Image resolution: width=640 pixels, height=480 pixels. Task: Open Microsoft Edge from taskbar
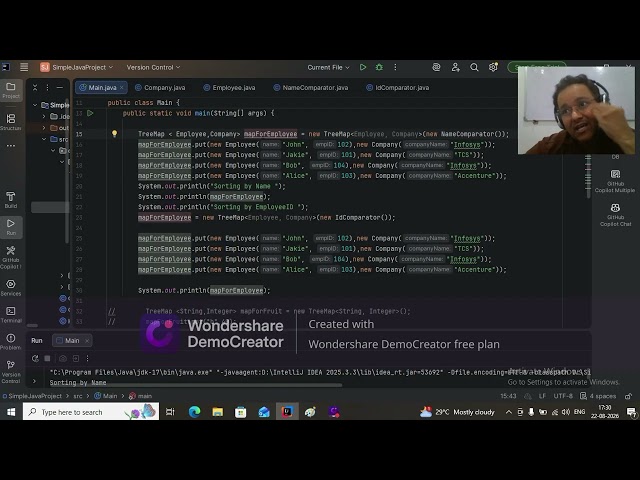coord(194,412)
